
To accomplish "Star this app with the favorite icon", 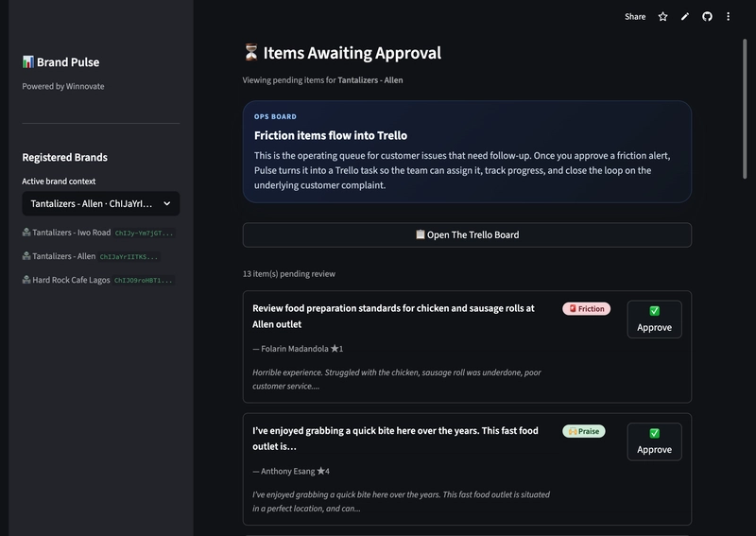I will 663,17.
